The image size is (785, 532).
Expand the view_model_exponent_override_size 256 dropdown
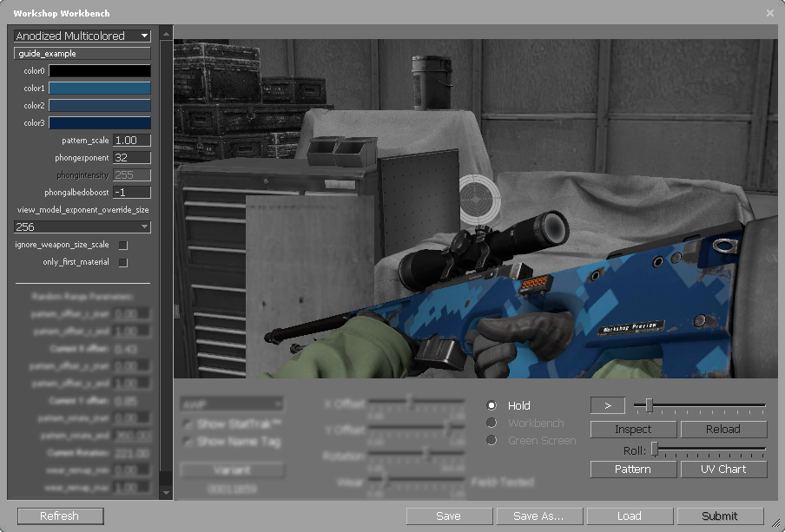(x=82, y=227)
